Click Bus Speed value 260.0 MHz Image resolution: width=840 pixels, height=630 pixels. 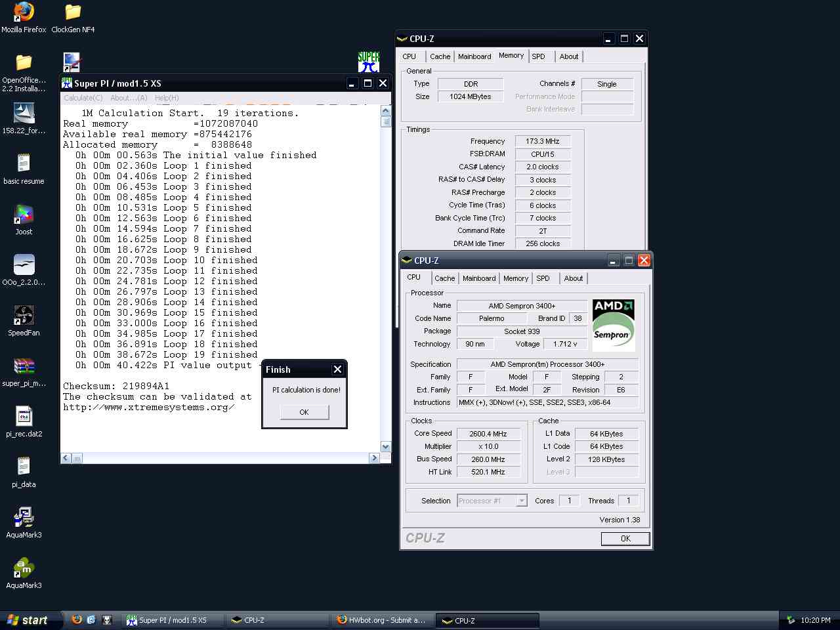click(488, 459)
